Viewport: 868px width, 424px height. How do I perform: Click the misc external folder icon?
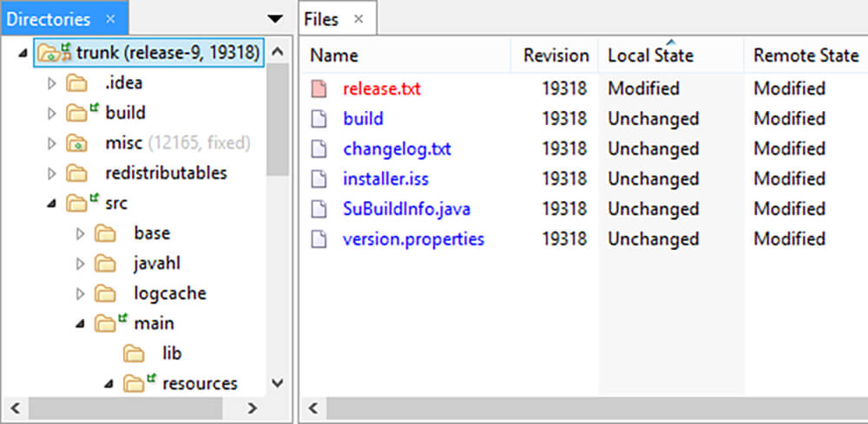pos(76,144)
